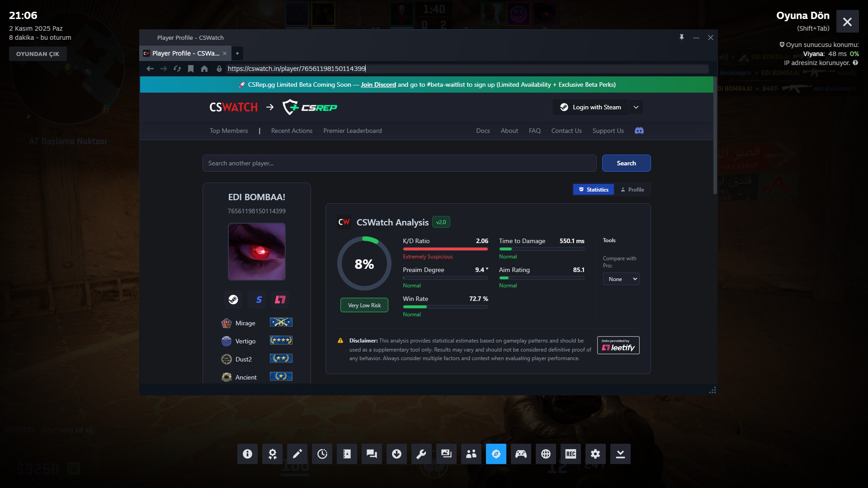Open the achievements icon in the overlay toolbar
Image resolution: width=868 pixels, height=488 pixels.
pos(272,454)
